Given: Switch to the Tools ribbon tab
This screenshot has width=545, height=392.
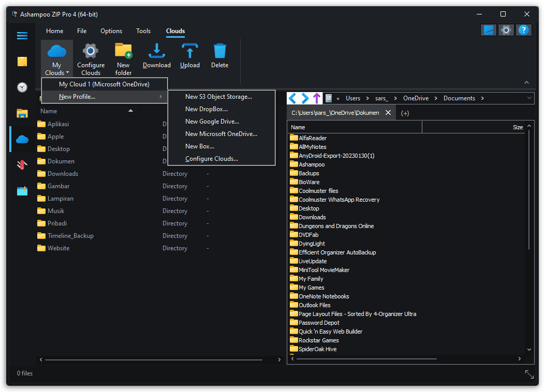Looking at the screenshot, I should coord(143,31).
